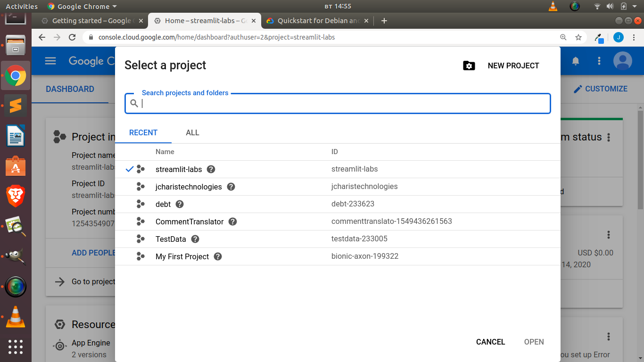644x362 pixels.
Task: Open Chrome's three-dot browser menu
Action: [x=634, y=37]
